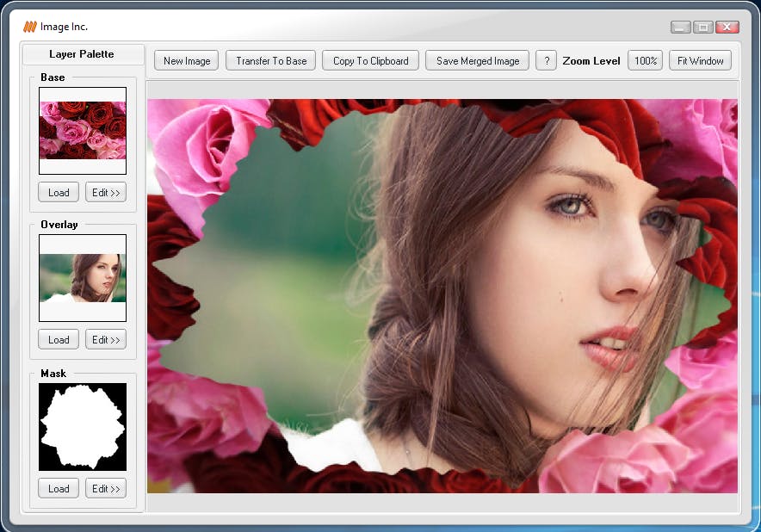Click the Image Inc. app logo icon
The image size is (761, 532).
point(29,27)
